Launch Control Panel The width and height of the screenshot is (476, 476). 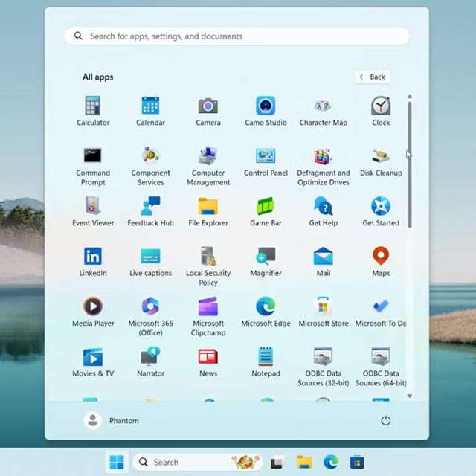(x=266, y=161)
